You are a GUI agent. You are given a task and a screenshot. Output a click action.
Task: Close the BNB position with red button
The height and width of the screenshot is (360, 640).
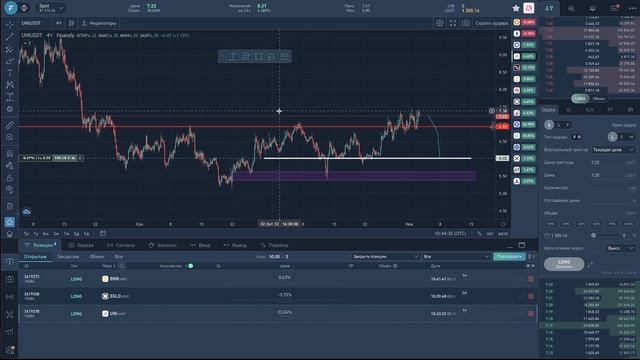[531, 279]
